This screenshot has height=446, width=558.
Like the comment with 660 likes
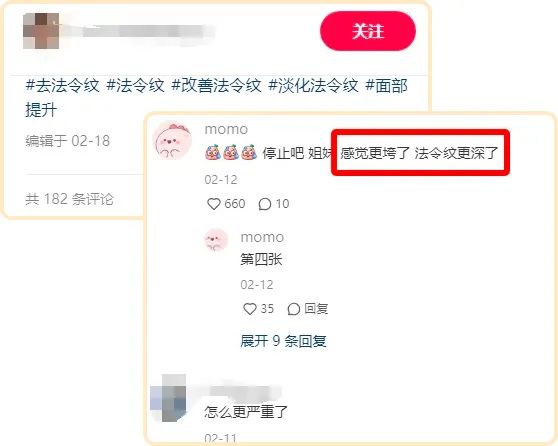click(214, 204)
